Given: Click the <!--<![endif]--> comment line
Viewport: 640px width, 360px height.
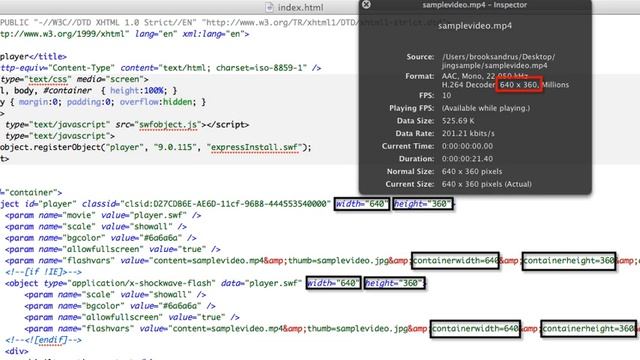Looking at the screenshot, I should (43, 340).
